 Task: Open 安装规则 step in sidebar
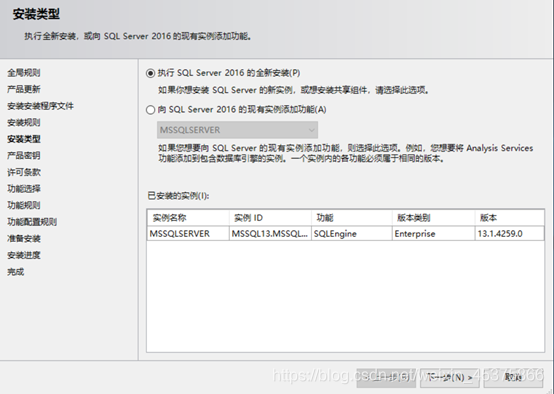(x=24, y=122)
